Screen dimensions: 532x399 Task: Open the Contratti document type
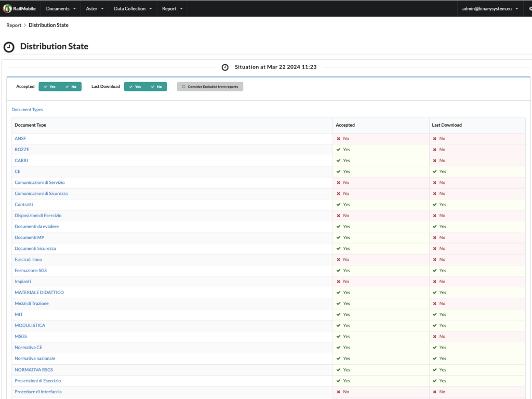(x=24, y=205)
